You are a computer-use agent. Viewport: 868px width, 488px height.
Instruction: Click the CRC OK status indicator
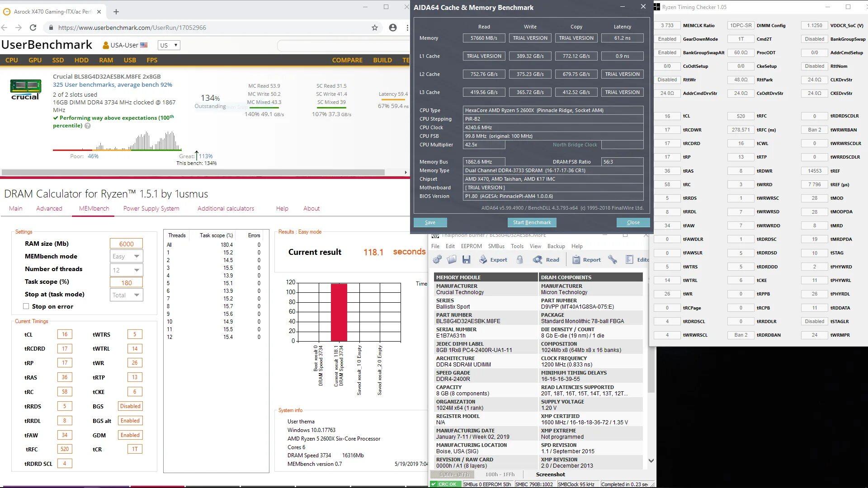point(445,484)
